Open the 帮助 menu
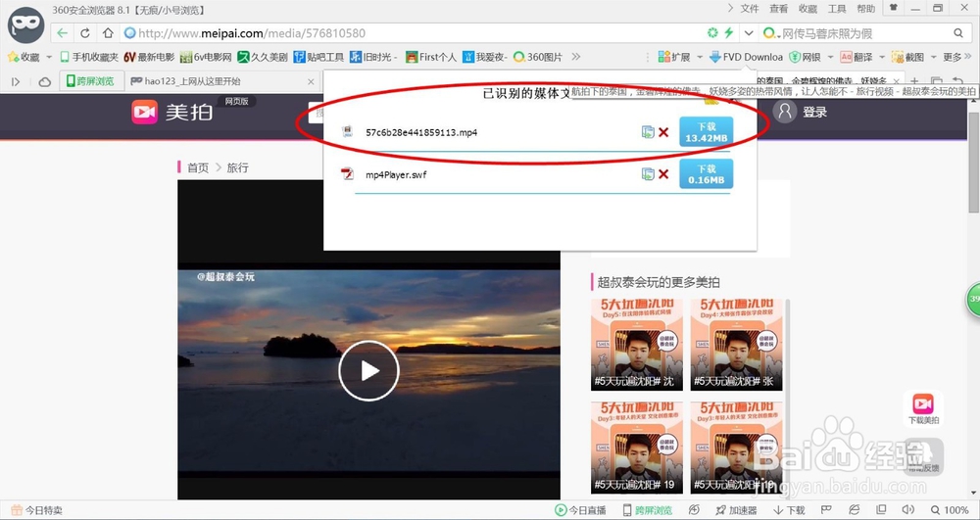 [x=866, y=9]
